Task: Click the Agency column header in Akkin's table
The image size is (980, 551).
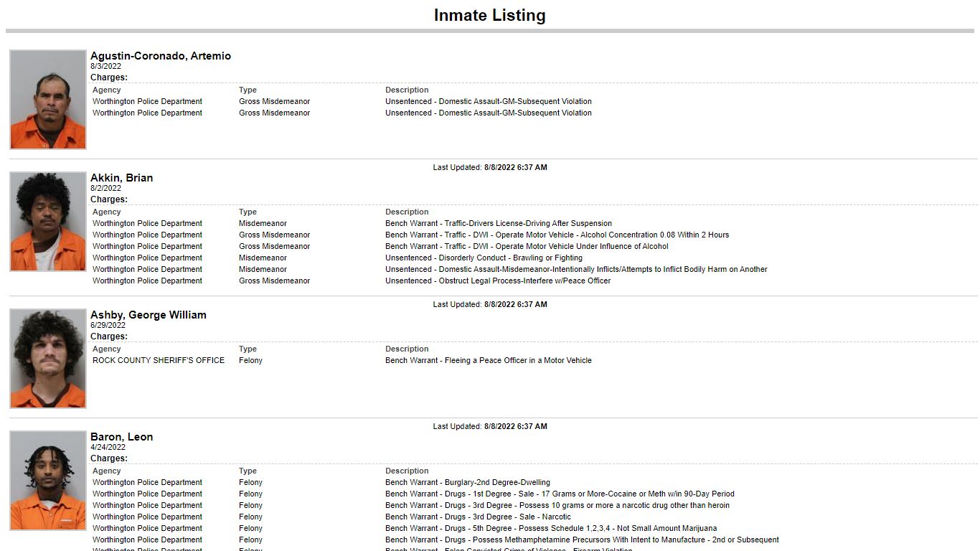Action: (x=107, y=212)
